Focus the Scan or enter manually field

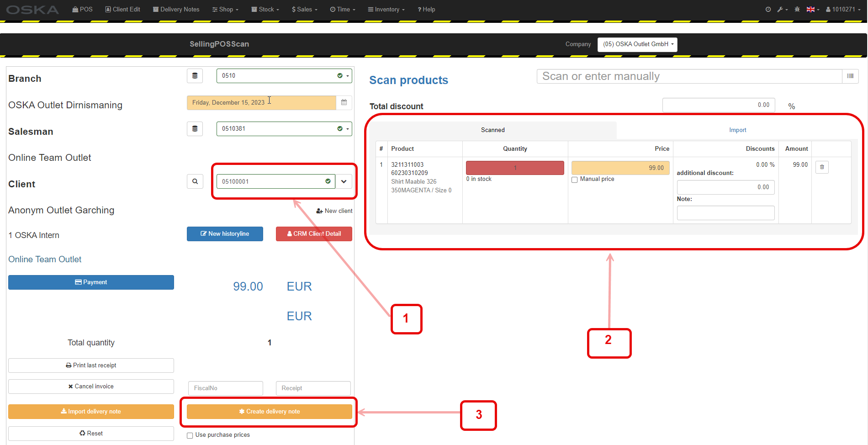click(689, 76)
